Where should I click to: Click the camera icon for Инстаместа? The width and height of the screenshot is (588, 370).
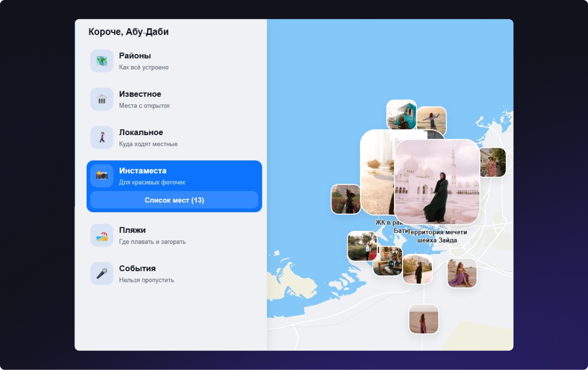[x=102, y=176]
